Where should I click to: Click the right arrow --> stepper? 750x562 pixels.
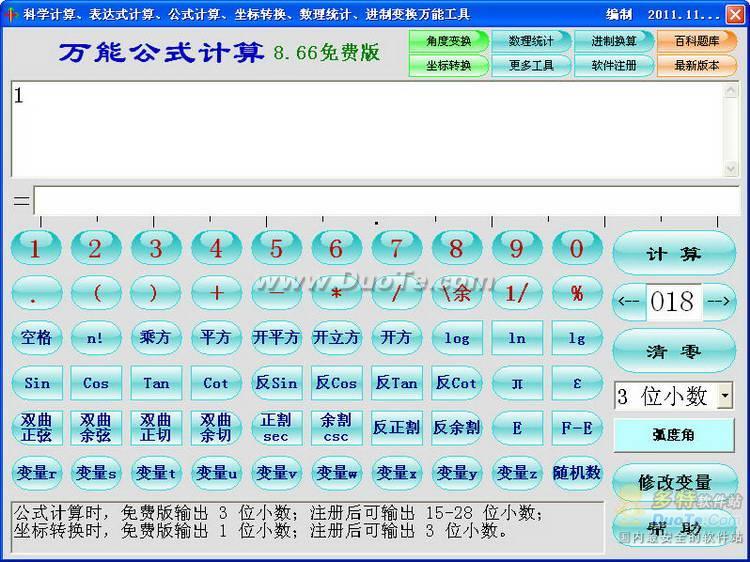tap(719, 301)
